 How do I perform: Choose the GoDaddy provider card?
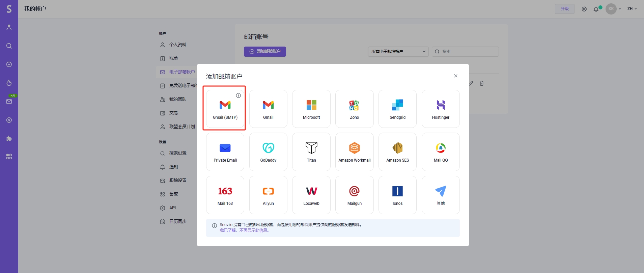[x=268, y=152]
